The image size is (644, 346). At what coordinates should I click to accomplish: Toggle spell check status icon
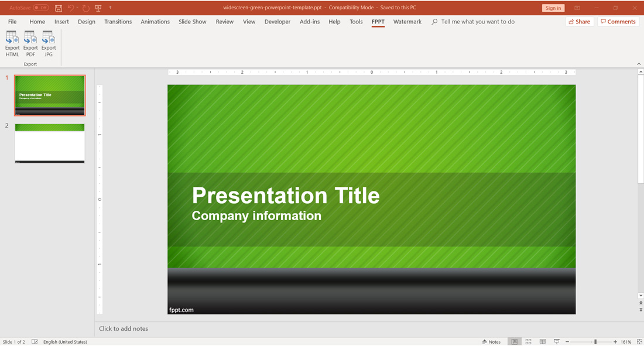tap(35, 341)
